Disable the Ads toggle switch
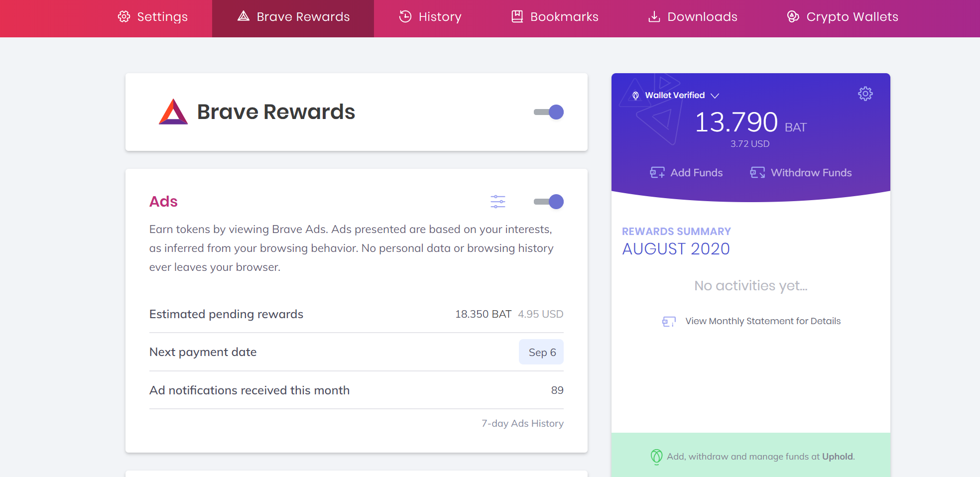The height and width of the screenshot is (477, 980). pos(549,202)
